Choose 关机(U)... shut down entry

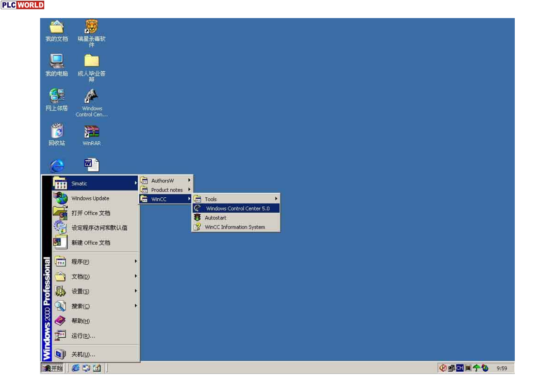pos(95,355)
